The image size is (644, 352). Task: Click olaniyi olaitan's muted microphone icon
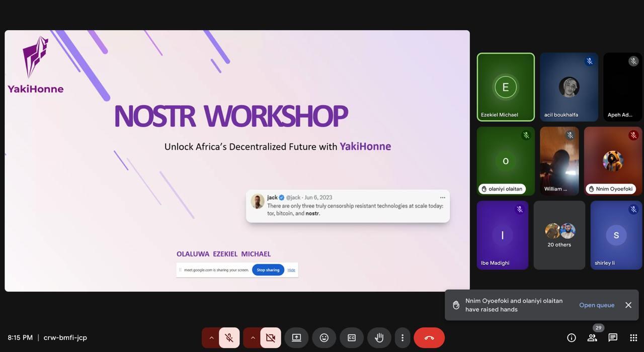click(526, 135)
